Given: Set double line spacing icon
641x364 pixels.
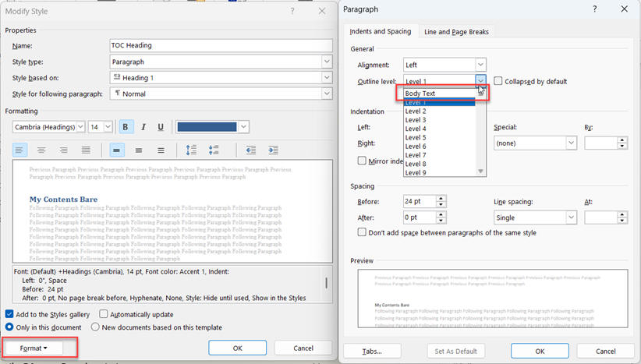Looking at the screenshot, I should 161,150.
